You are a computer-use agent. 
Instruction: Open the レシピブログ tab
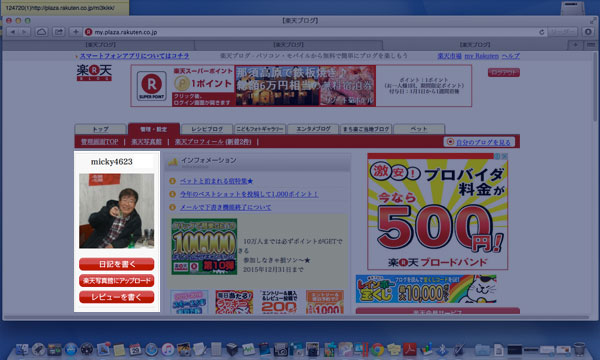207,129
